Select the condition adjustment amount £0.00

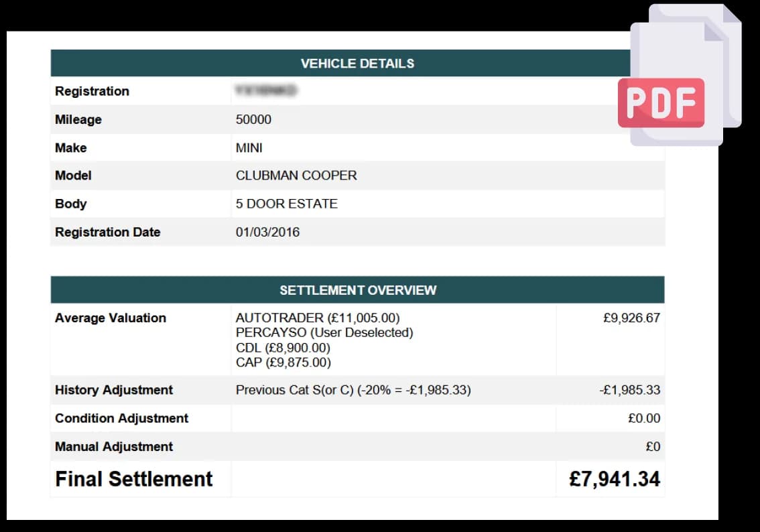tap(644, 418)
